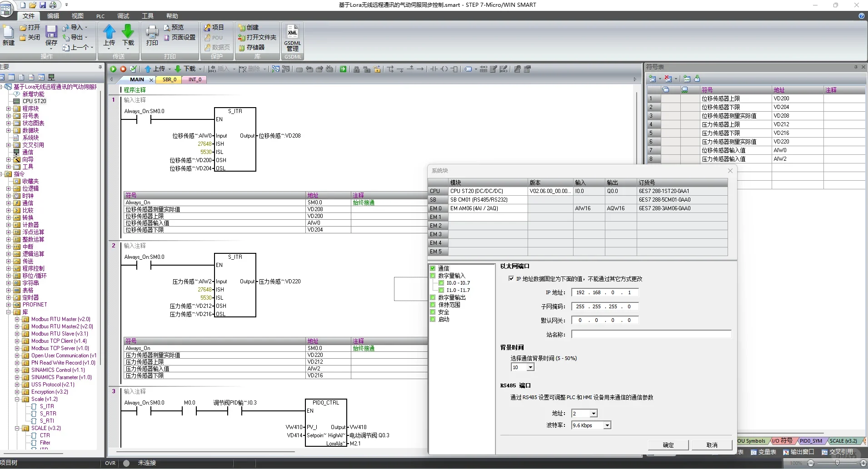Image resolution: width=868 pixels, height=469 pixels.
Task: Click the program status monitor icon in toolbar
Action: pyautogui.click(x=275, y=69)
